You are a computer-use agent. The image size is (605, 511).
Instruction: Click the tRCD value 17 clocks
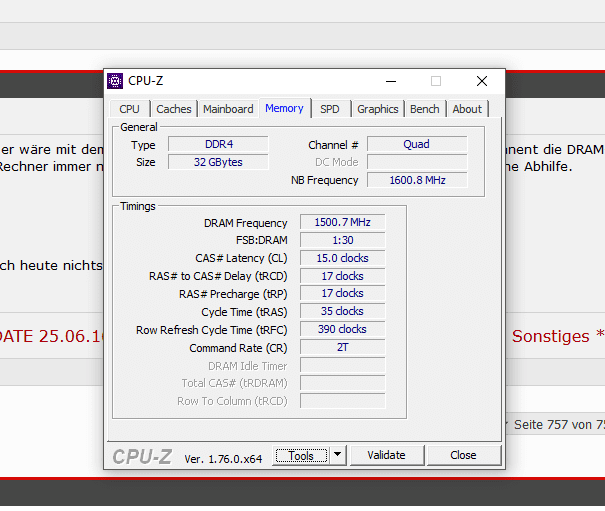click(x=343, y=276)
